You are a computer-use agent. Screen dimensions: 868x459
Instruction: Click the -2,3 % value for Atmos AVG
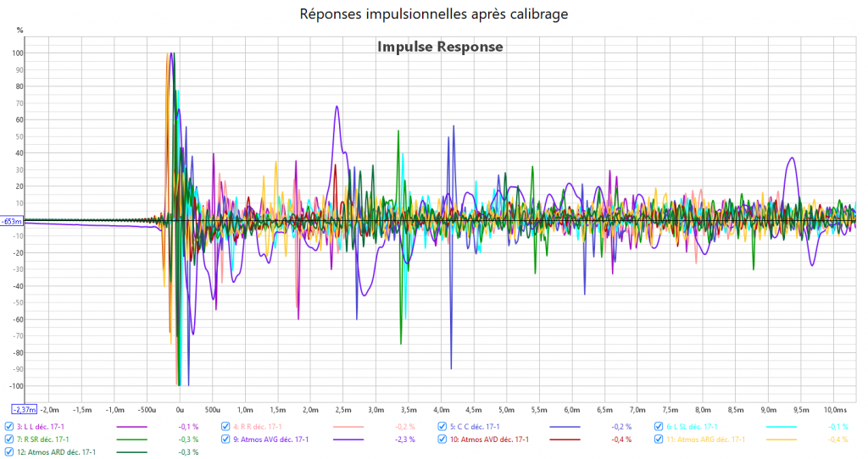404,440
